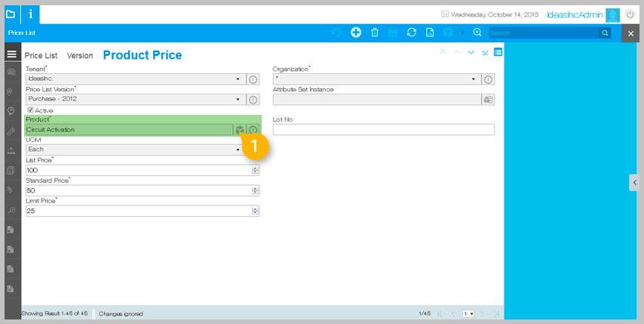The height and width of the screenshot is (324, 644).
Task: Go to next record down chevron
Action: click(x=471, y=52)
